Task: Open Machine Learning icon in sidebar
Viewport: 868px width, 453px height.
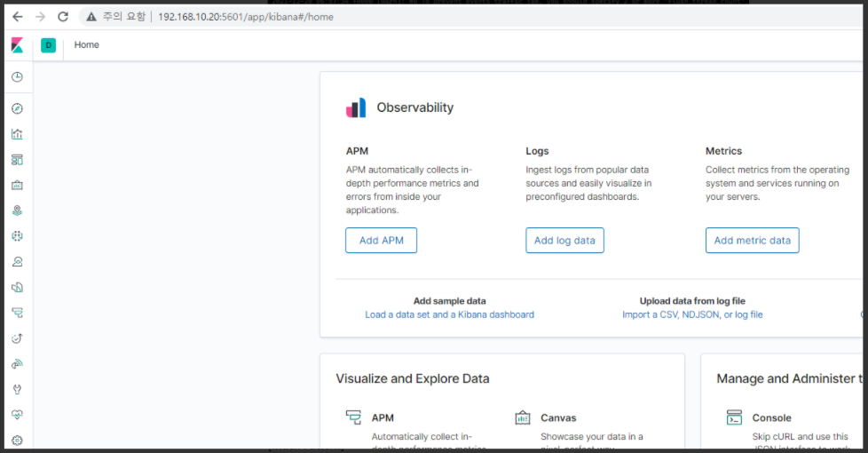Action: [x=17, y=236]
